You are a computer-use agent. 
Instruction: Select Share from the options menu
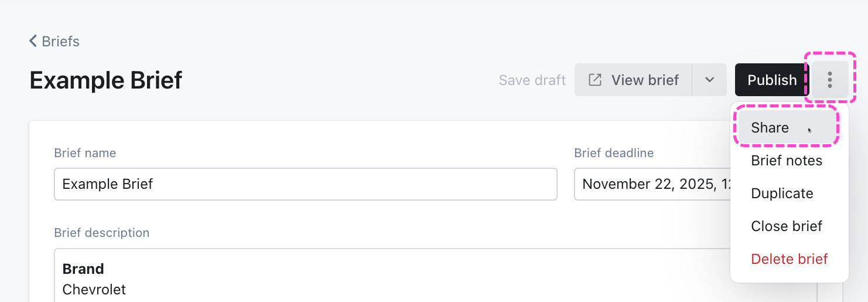(770, 128)
